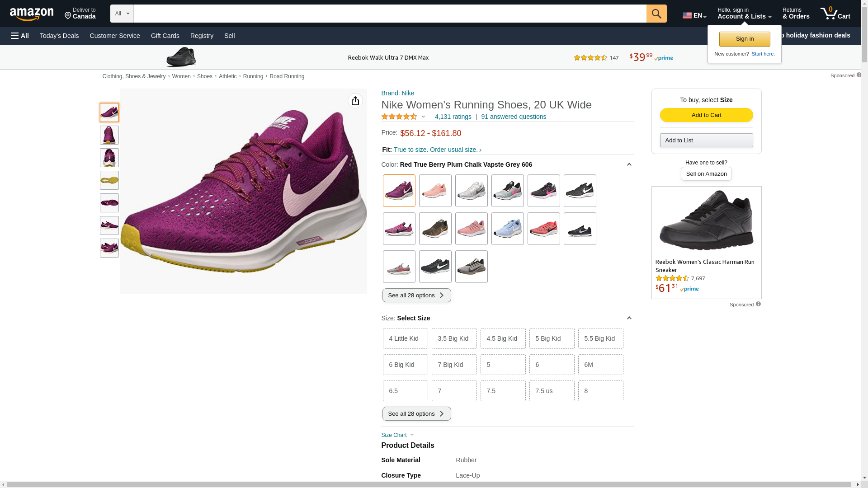
Task: Open the 91 answered questions link
Action: [x=513, y=117]
